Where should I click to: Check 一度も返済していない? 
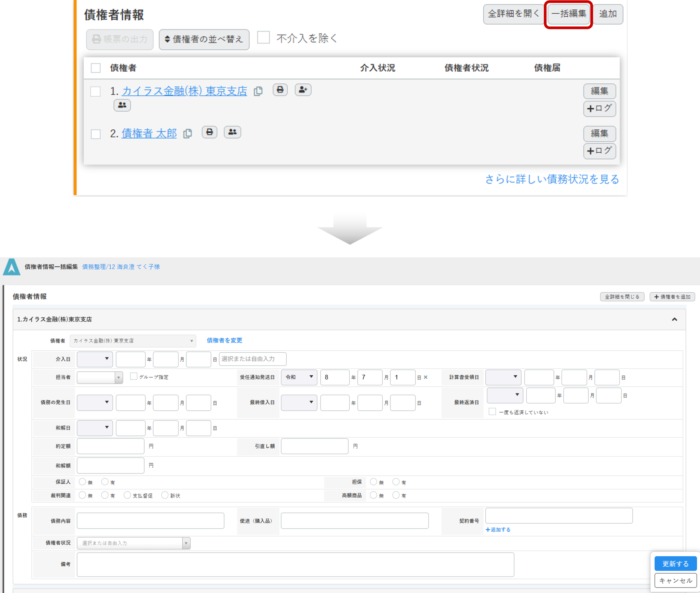tap(492, 411)
